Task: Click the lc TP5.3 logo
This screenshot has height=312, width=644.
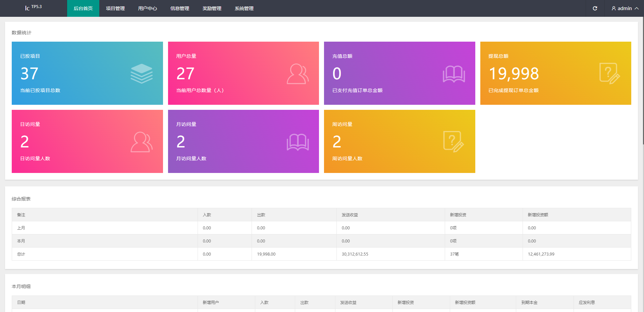Action: point(33,7)
